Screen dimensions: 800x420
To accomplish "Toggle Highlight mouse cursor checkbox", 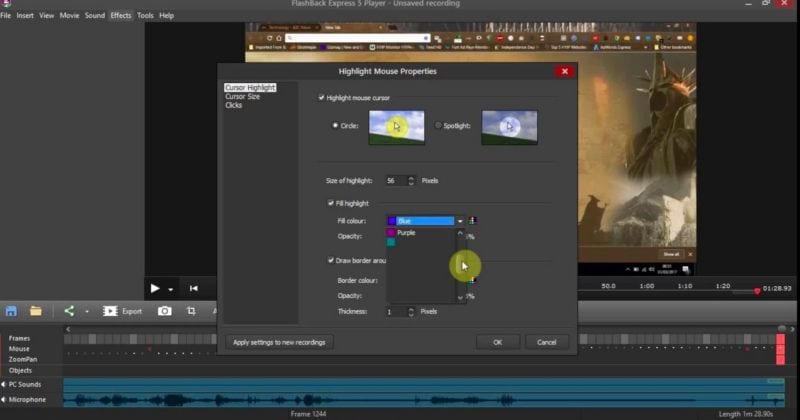I will click(321, 97).
